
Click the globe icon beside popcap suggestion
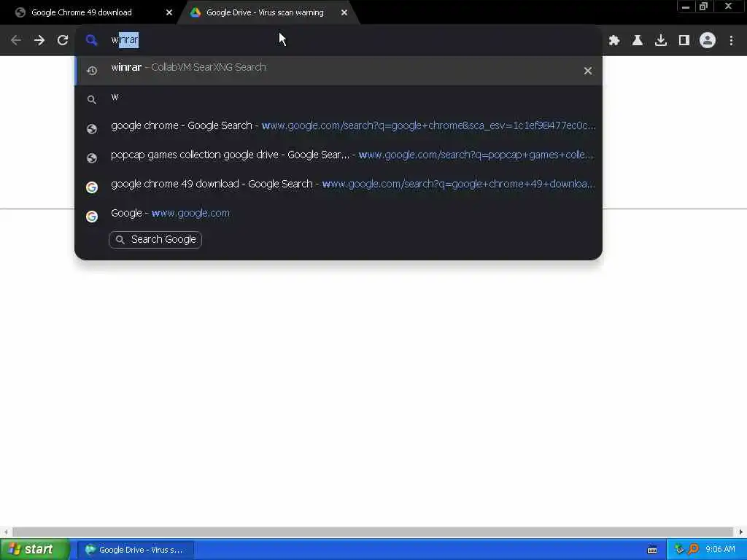point(92,158)
